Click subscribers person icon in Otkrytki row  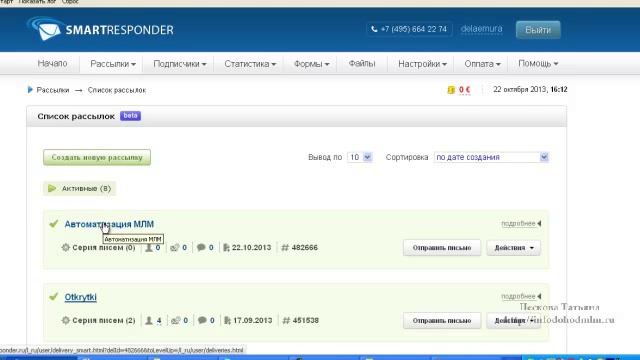tap(149, 320)
